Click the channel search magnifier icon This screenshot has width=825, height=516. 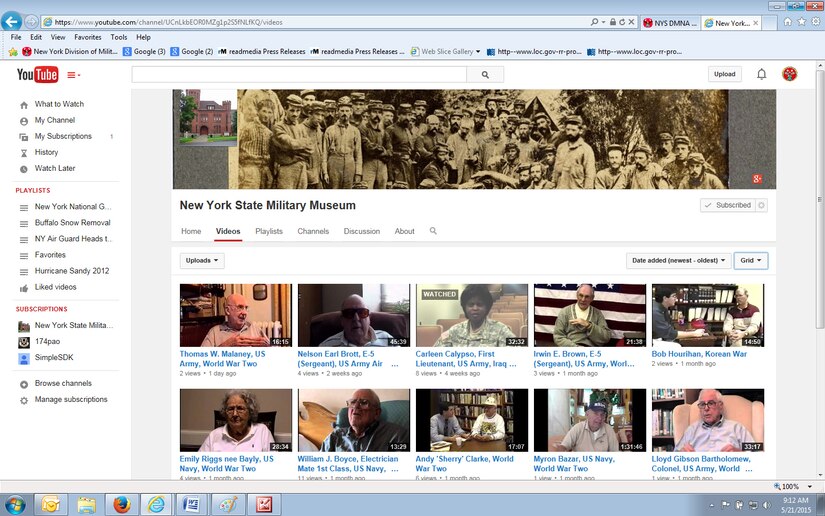point(433,231)
